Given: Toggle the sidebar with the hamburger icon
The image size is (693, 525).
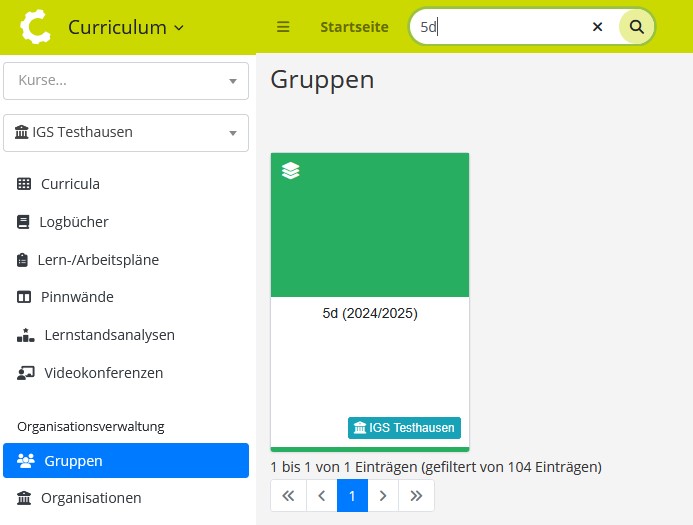Looking at the screenshot, I should [283, 27].
